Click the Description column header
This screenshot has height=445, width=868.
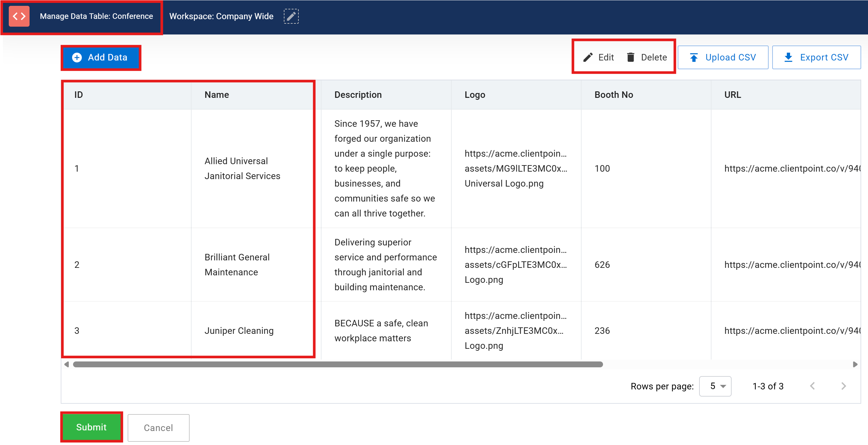pyautogui.click(x=386, y=95)
